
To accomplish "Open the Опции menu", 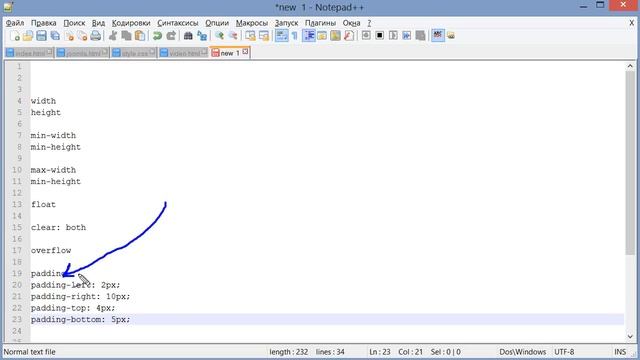I will pos(217,23).
